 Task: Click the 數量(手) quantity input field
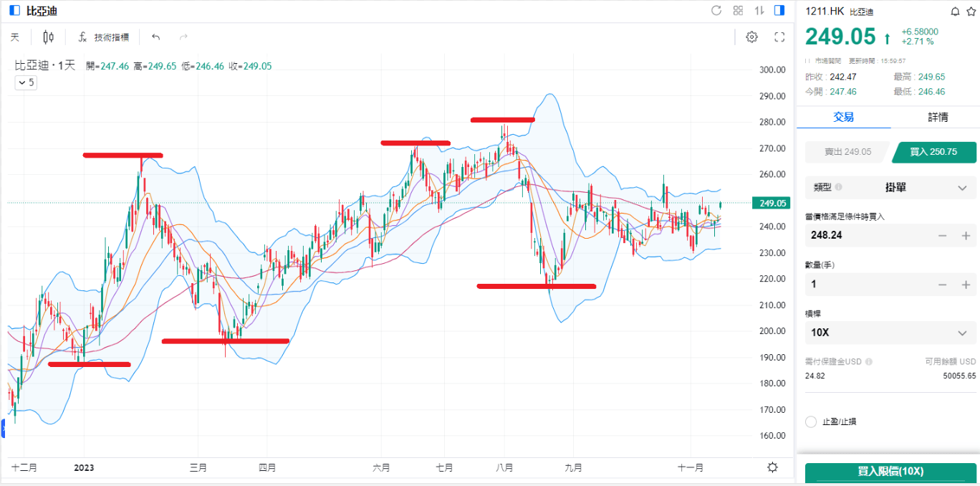point(867,285)
